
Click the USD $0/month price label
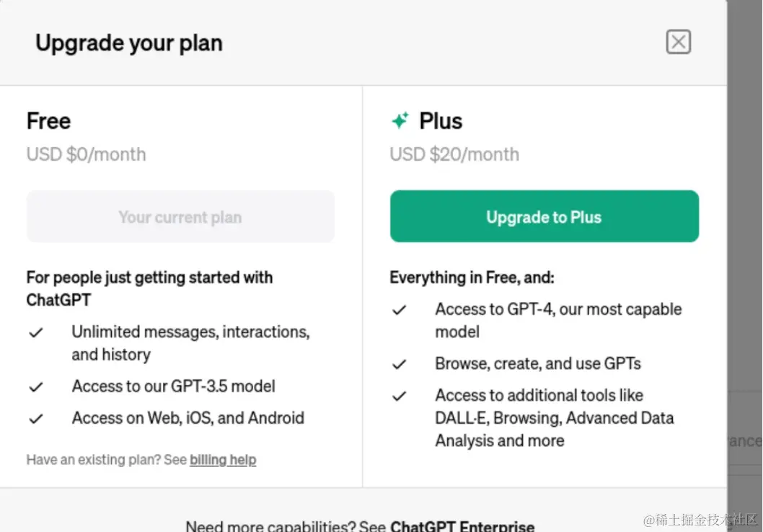[x=86, y=154]
